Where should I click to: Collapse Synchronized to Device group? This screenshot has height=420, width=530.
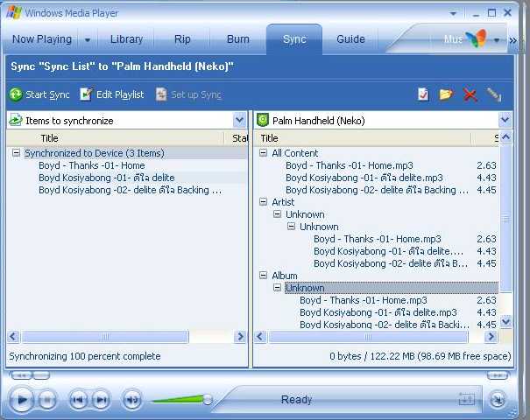16,152
